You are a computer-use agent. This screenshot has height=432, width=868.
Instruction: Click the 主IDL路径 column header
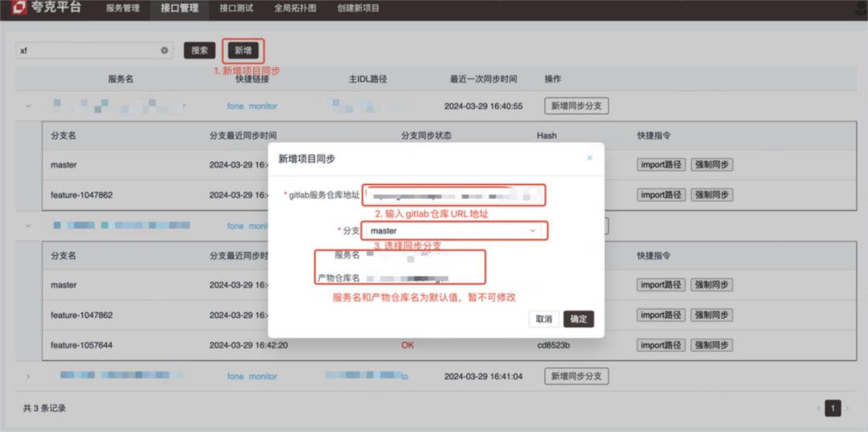pos(367,79)
